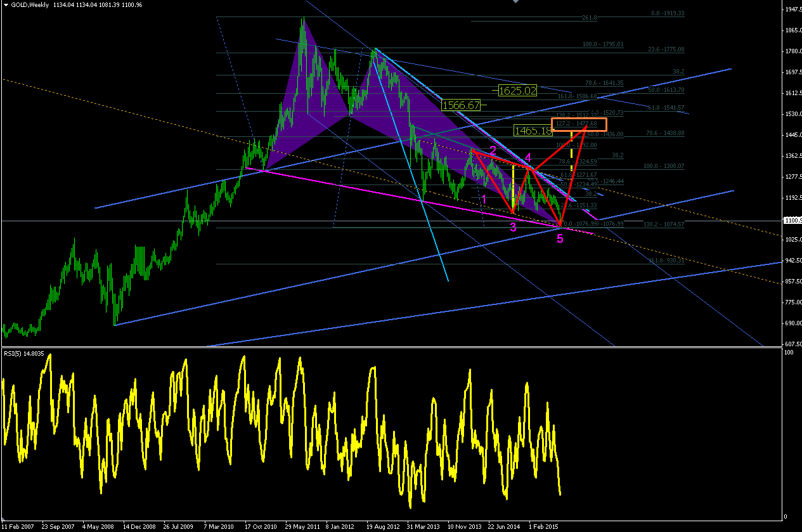Click the 942.50 price scale value
The image size is (802, 532).
click(x=792, y=261)
